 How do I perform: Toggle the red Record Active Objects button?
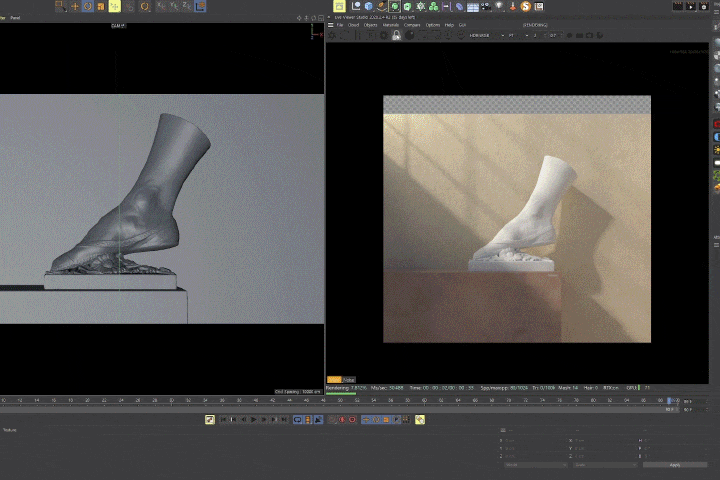[341, 420]
